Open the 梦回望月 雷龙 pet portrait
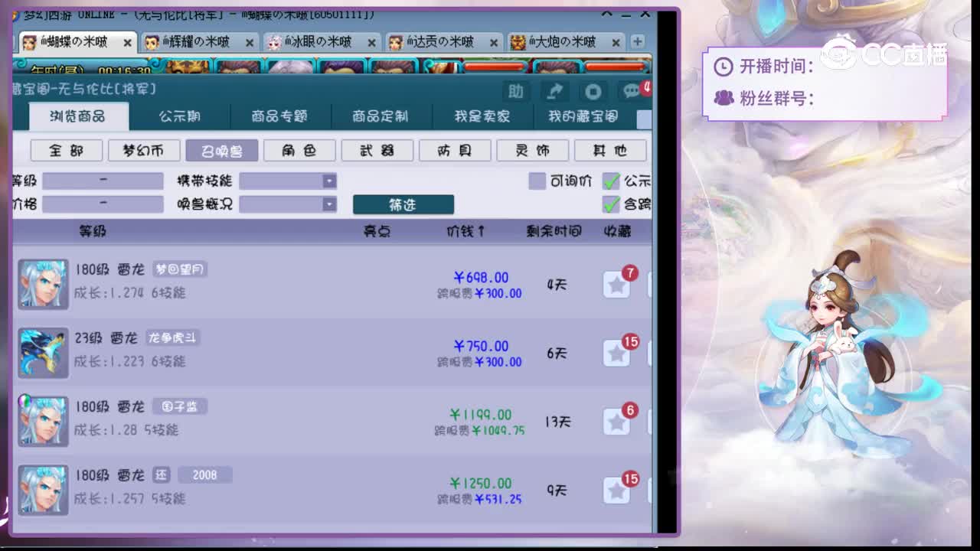 (x=43, y=284)
